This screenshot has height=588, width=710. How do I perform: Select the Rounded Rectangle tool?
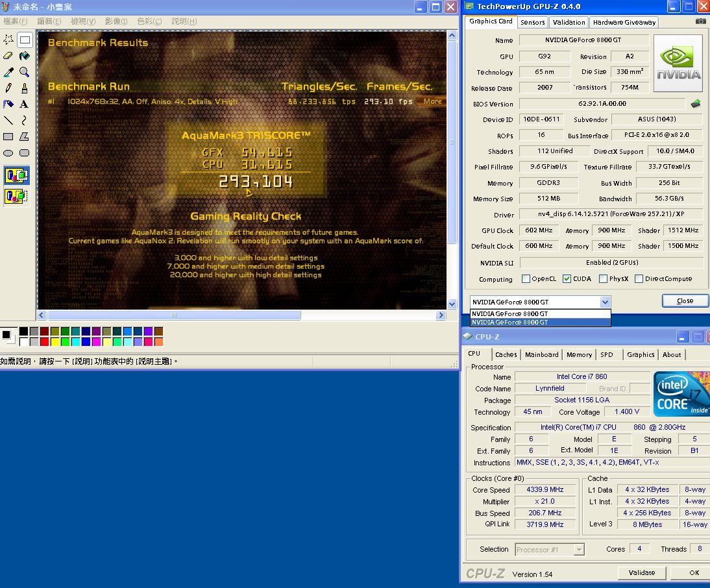pyautogui.click(x=25, y=153)
